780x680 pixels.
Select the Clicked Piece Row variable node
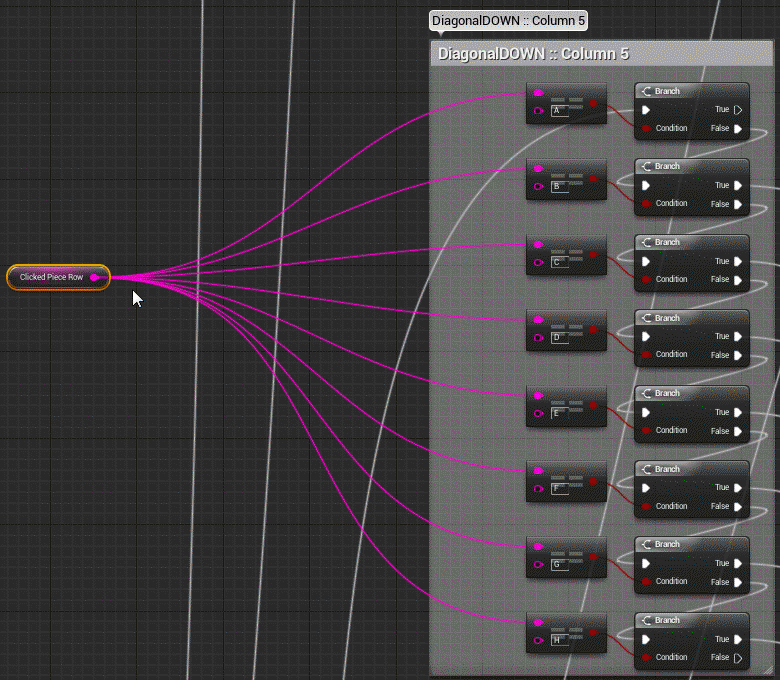[58, 277]
